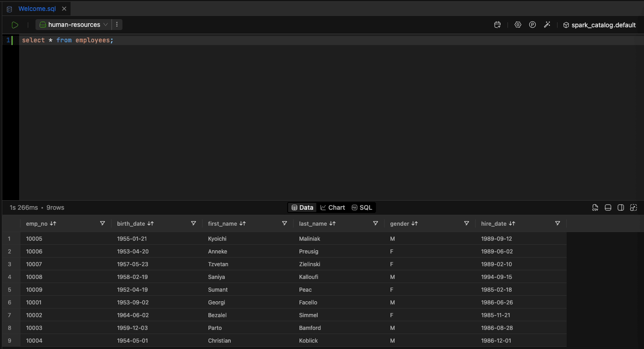Filter the gender column

click(x=467, y=223)
